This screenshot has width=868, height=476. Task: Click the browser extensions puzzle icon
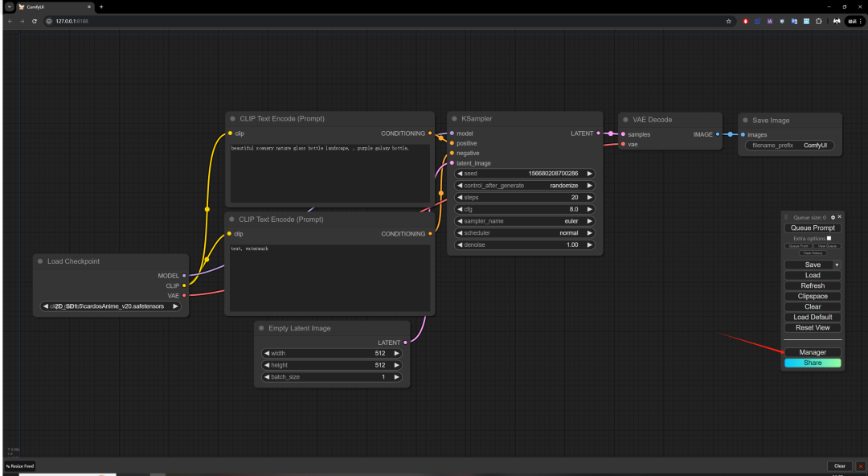[818, 21]
